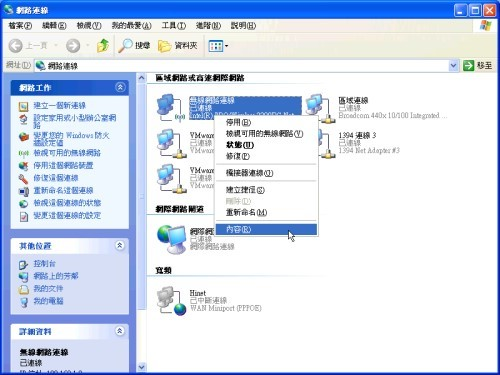Click the My Computer (我的電腦) icon

23,302
